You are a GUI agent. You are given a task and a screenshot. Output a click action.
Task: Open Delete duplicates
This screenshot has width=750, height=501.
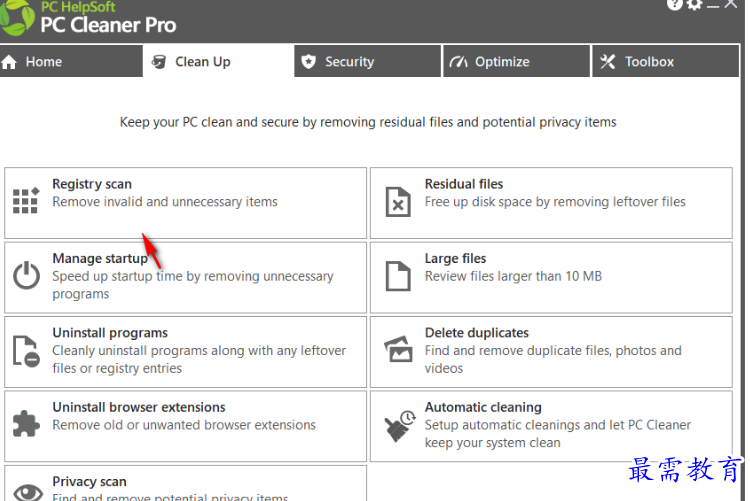tap(551, 352)
